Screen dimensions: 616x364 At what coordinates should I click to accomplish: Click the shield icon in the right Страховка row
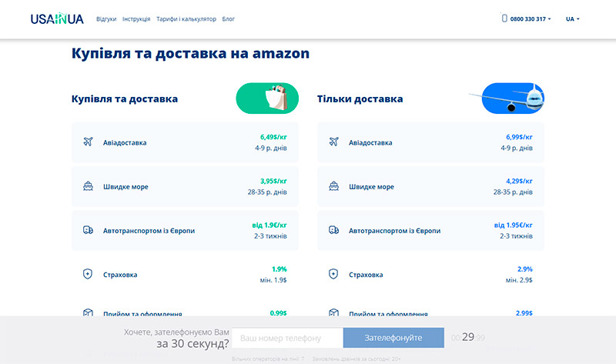tap(333, 274)
